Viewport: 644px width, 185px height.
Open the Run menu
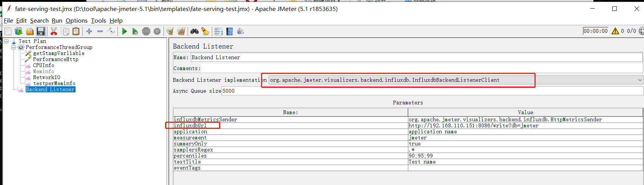57,20
